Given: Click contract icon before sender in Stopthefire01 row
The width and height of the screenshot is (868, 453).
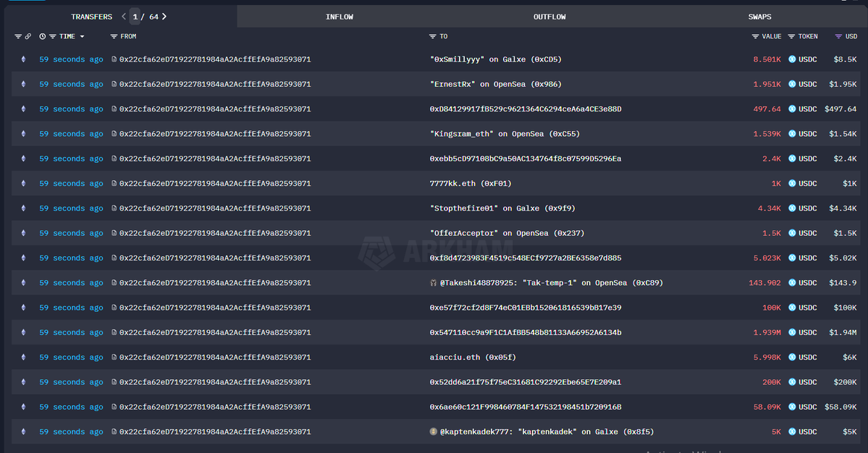Looking at the screenshot, I should tap(114, 208).
